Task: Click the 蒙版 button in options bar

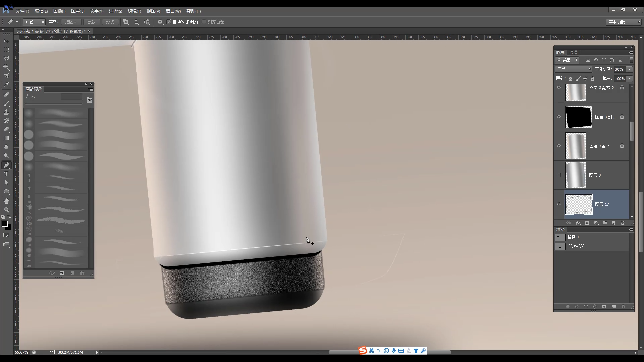Action: click(x=91, y=21)
